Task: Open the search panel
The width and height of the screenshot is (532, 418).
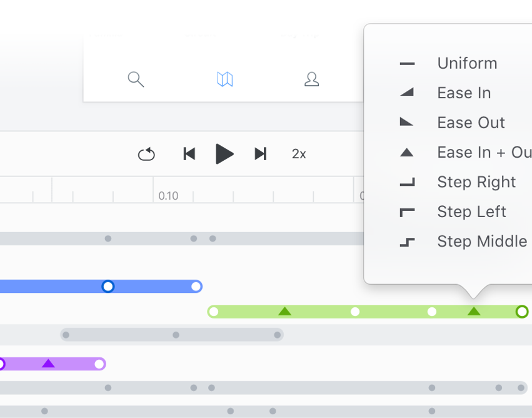Action: (x=136, y=79)
